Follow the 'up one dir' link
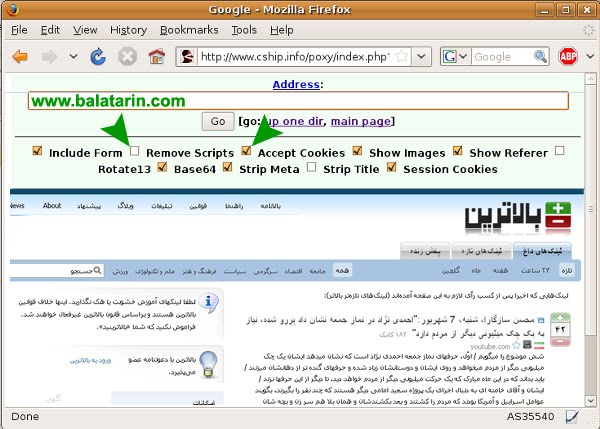The image size is (600, 429). coord(293,121)
